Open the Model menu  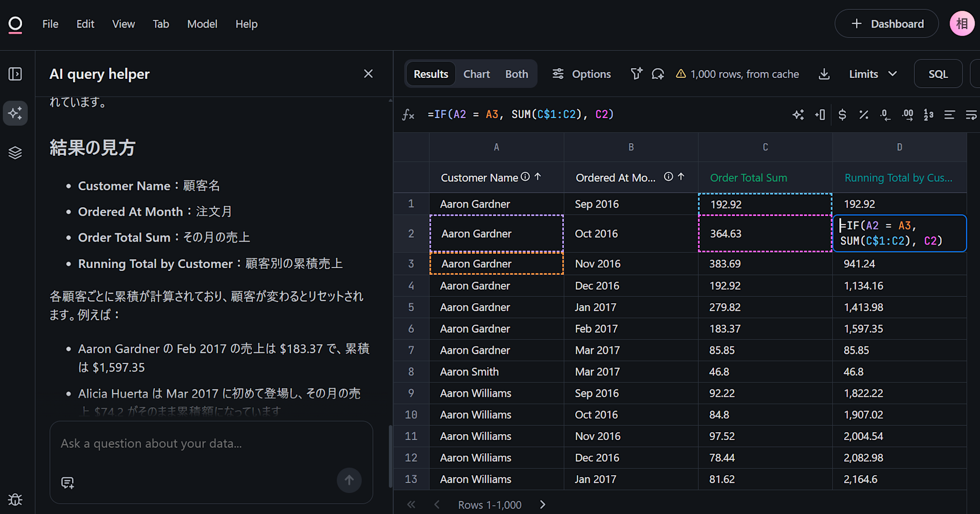pyautogui.click(x=202, y=24)
